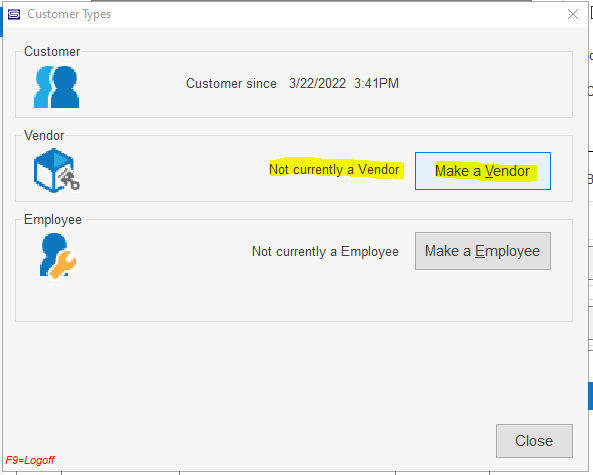The image size is (593, 475).
Task: Click the red F9=Logoff text
Action: point(30,460)
